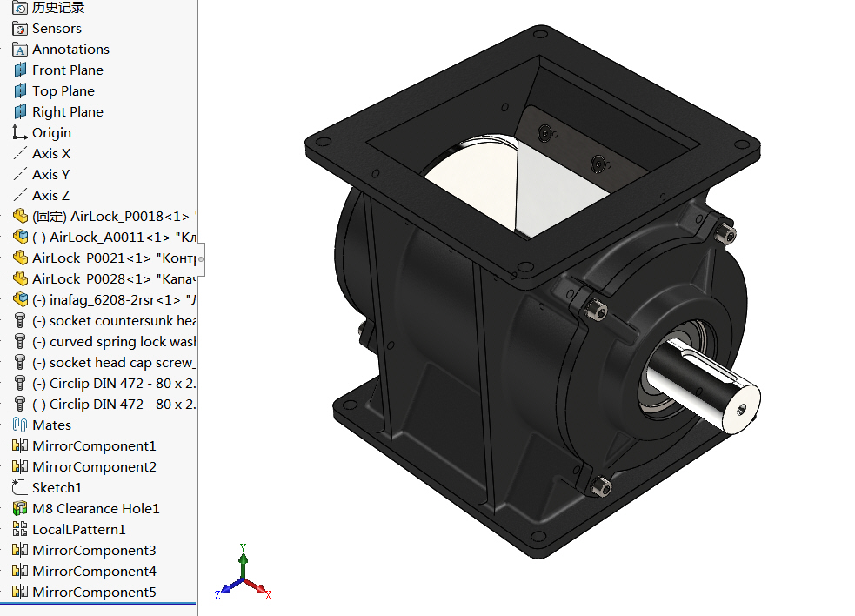Click the Sensors folder icon
This screenshot has height=616, width=855.
[20, 29]
